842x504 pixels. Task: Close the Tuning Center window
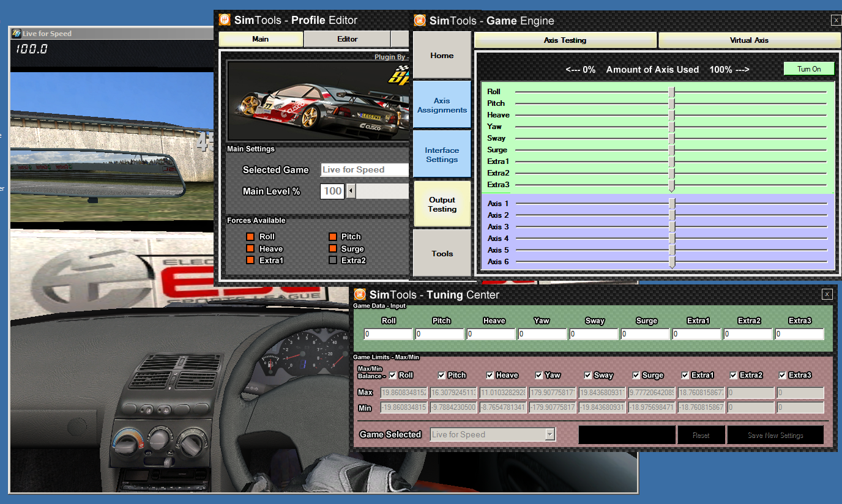click(x=827, y=294)
